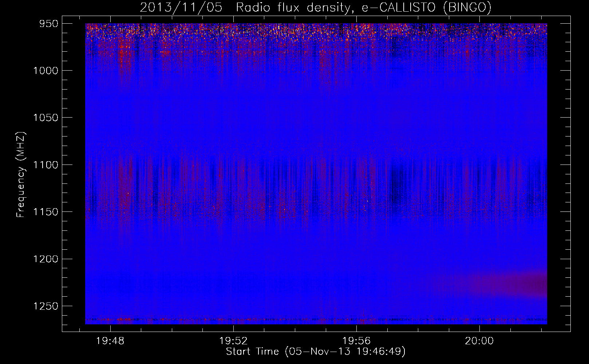Click the '1250' frequency axis label
Viewport: 589px width, 364px height.
click(x=46, y=306)
